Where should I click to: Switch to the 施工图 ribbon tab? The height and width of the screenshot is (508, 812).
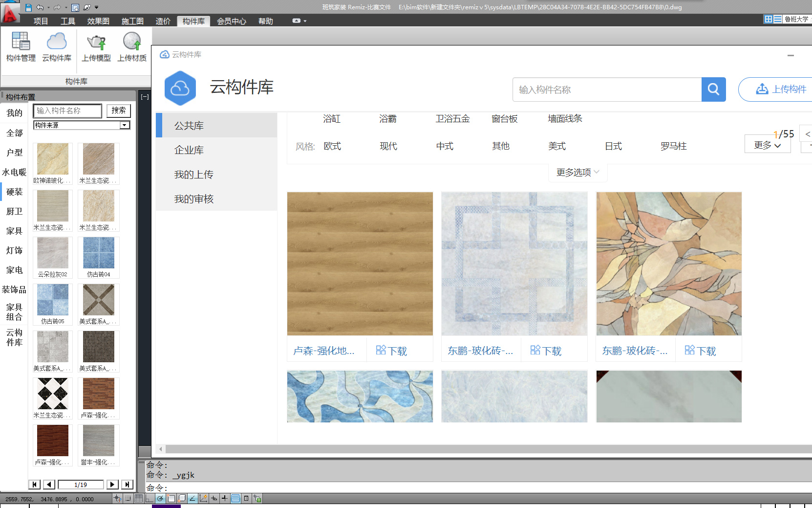click(x=132, y=21)
